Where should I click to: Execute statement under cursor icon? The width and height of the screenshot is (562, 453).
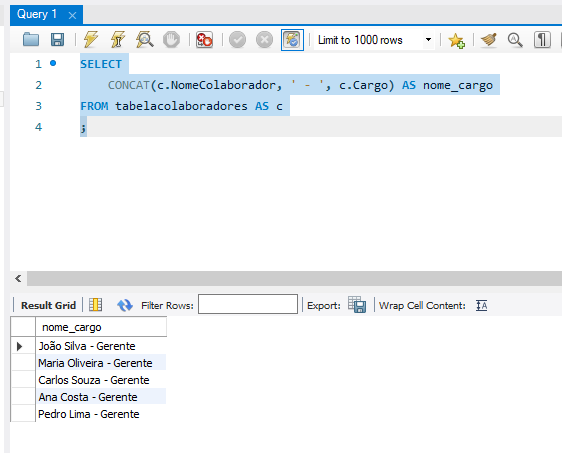pos(118,39)
